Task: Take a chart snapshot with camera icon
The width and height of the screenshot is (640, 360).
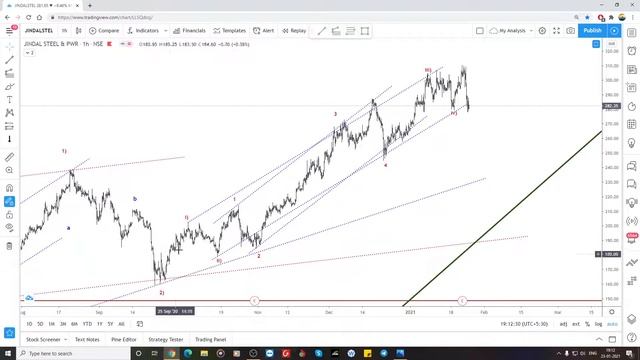Action: (571, 31)
